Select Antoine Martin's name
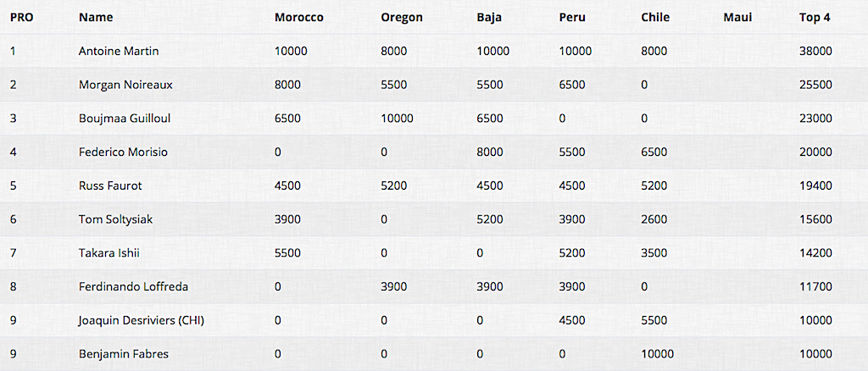The image size is (868, 371). click(119, 51)
